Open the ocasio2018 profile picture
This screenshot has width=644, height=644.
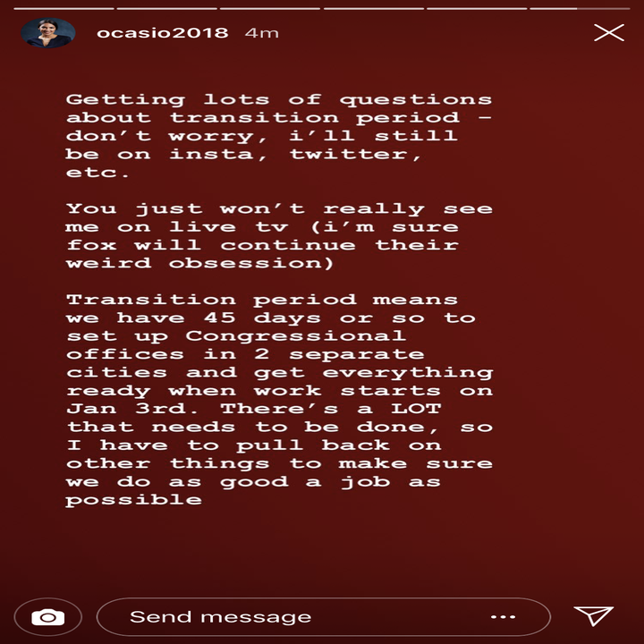point(48,33)
